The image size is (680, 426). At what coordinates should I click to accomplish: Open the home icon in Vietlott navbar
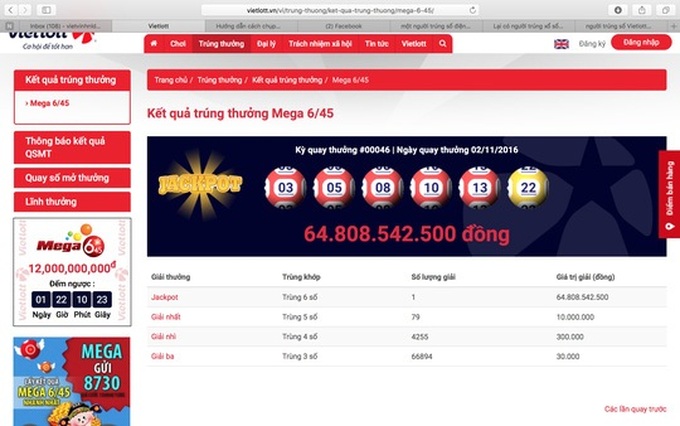click(154, 43)
